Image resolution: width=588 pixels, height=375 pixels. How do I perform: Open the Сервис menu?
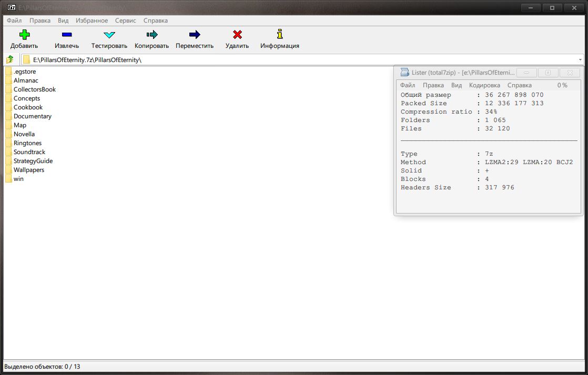click(126, 21)
